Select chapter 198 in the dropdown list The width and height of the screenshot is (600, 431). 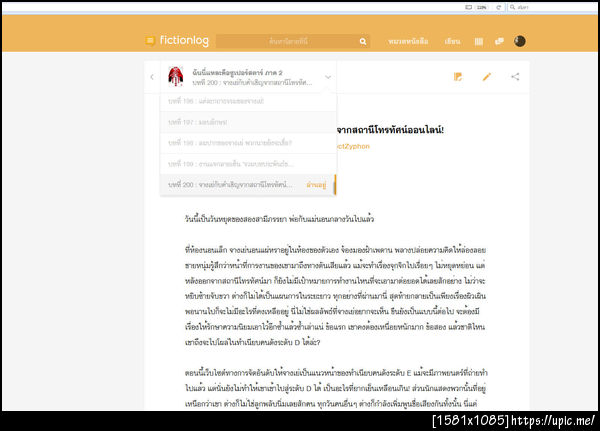coord(248,143)
